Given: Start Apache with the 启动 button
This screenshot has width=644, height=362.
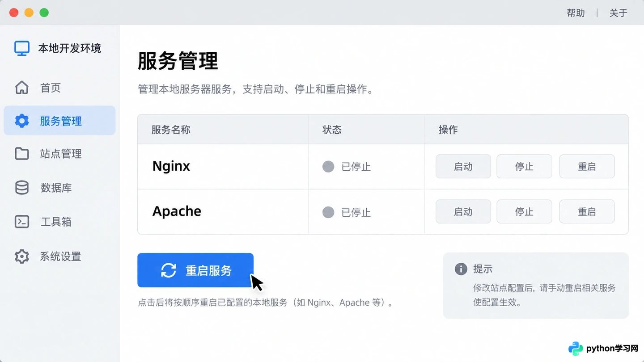Looking at the screenshot, I should coord(463,211).
